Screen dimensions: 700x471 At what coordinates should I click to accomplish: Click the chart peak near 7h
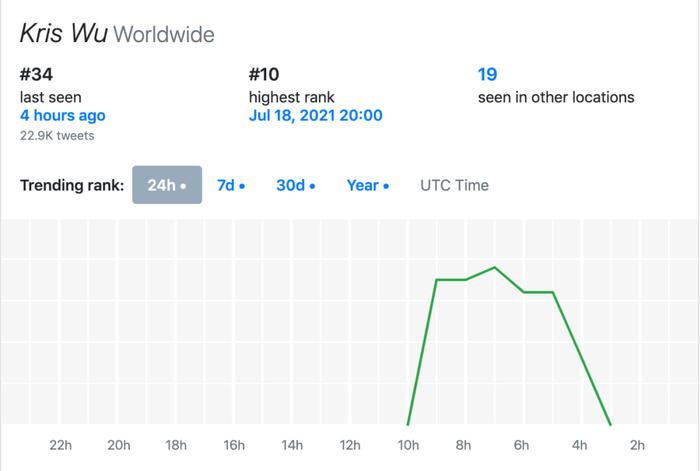coord(494,267)
